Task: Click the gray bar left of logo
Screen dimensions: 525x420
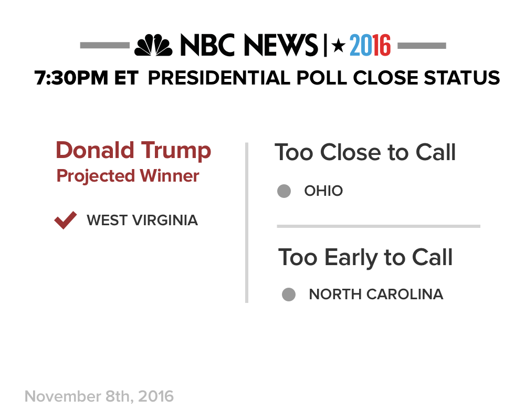Action: click(105, 45)
